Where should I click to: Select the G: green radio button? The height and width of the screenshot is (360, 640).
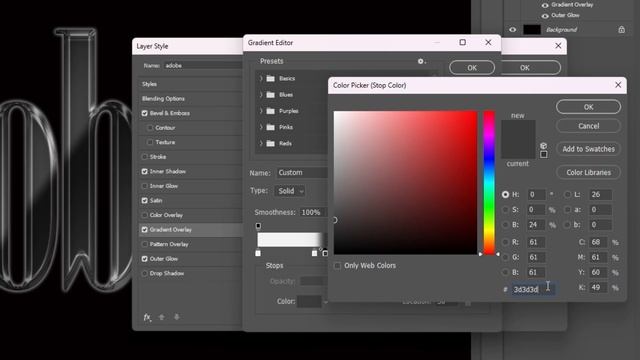coord(505,257)
